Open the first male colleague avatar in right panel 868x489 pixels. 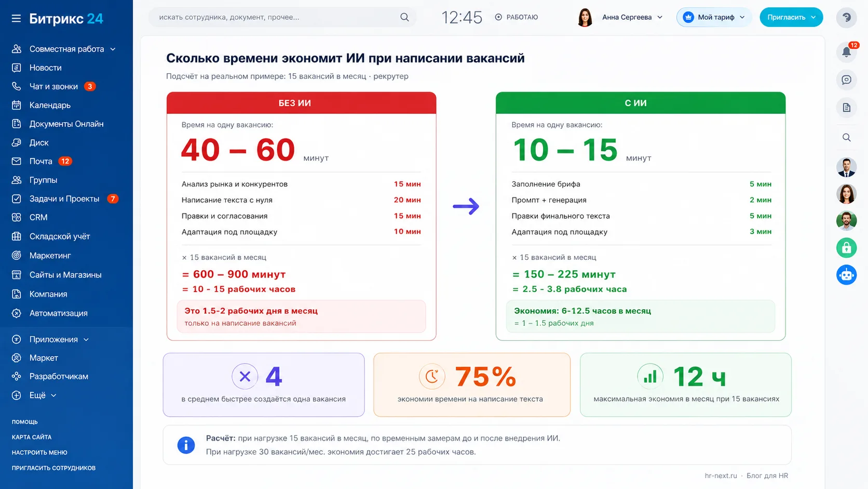coord(847,167)
